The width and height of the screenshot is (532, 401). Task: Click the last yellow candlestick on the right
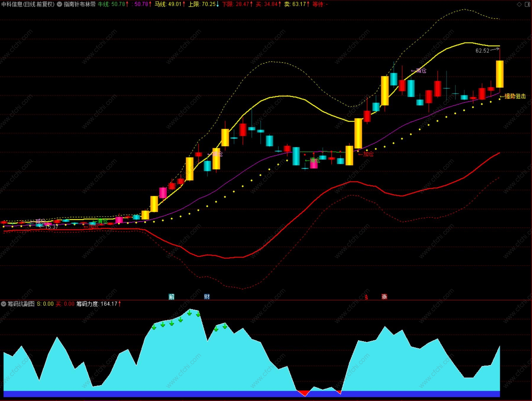(500, 74)
